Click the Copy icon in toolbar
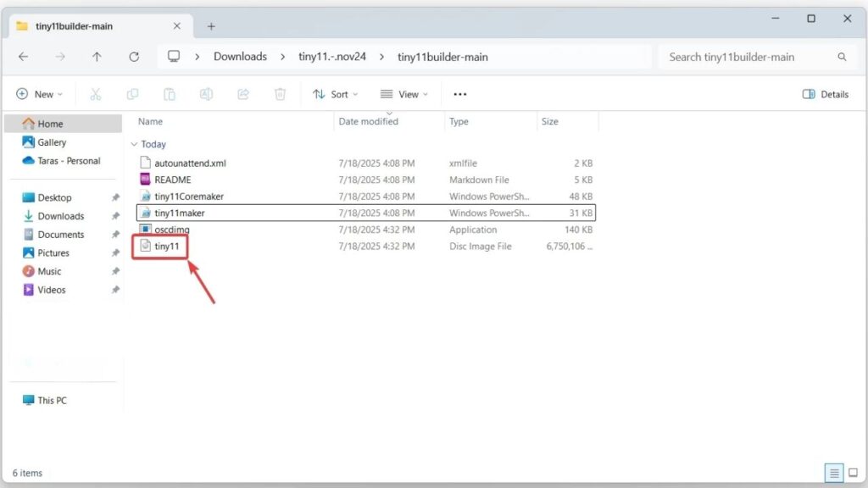Screen dimensions: 868x488 point(132,94)
